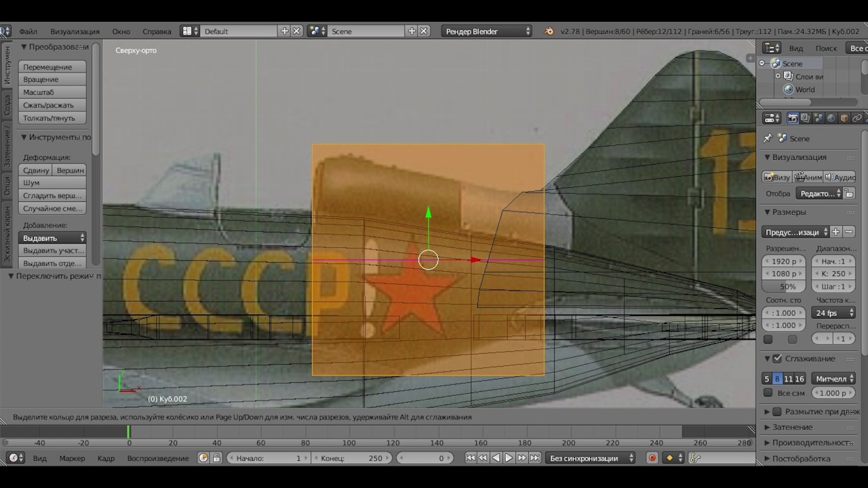This screenshot has height=488, width=868.
Task: Open Выдавить extrude dropdown
Action: pyautogui.click(x=53, y=238)
